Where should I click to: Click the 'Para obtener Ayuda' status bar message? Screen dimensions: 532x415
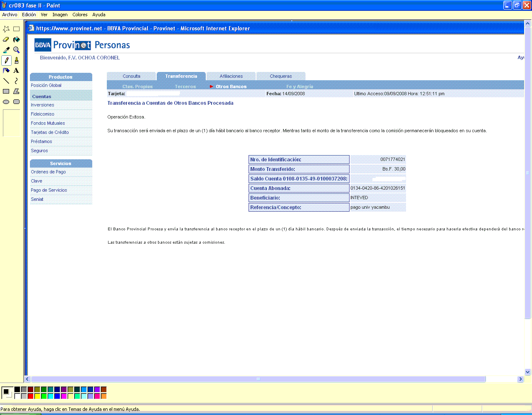tap(70, 409)
